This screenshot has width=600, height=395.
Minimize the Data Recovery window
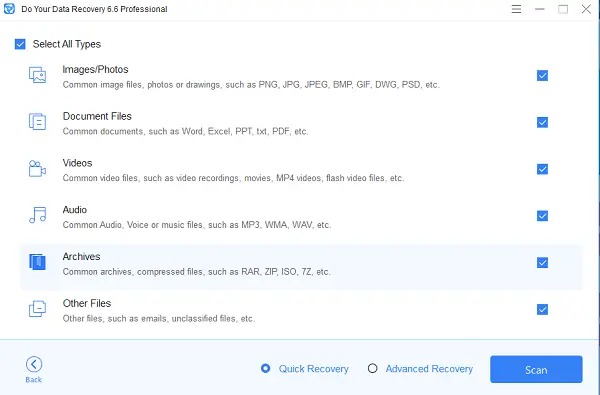(x=540, y=9)
